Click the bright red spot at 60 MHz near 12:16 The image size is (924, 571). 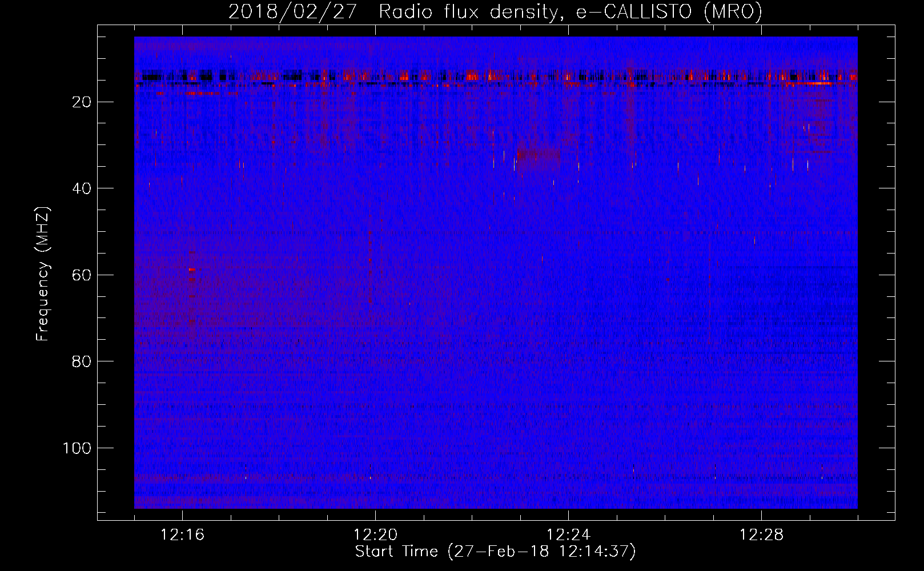[x=192, y=269]
